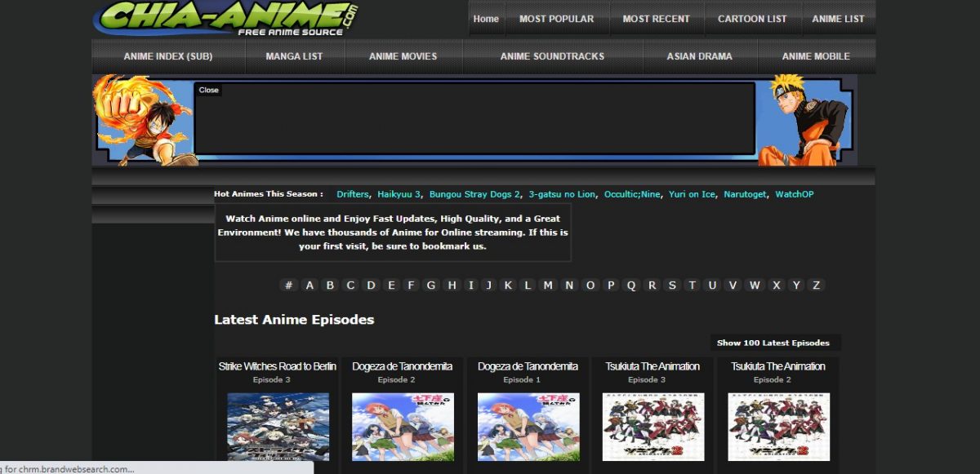
Task: Close the banner advertisement
Action: [208, 91]
